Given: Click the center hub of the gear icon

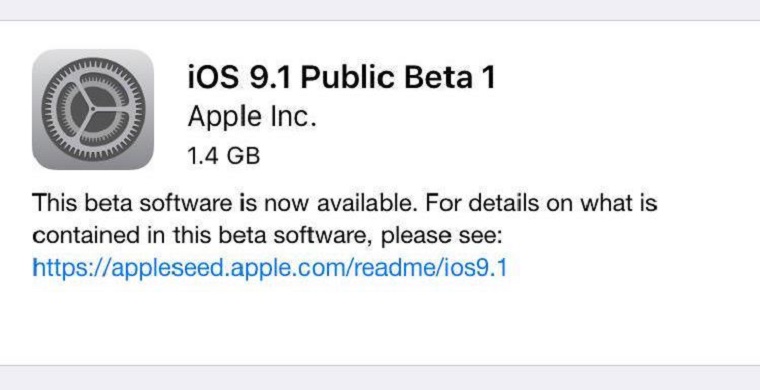Looking at the screenshot, I should point(93,109).
